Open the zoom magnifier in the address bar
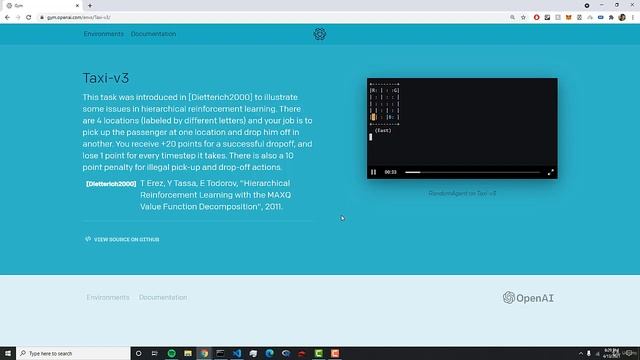 coord(512,18)
